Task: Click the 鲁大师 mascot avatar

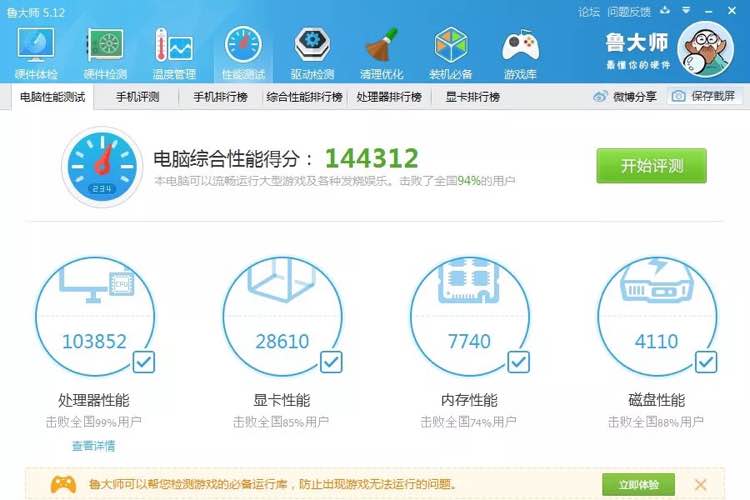Action: tap(706, 49)
